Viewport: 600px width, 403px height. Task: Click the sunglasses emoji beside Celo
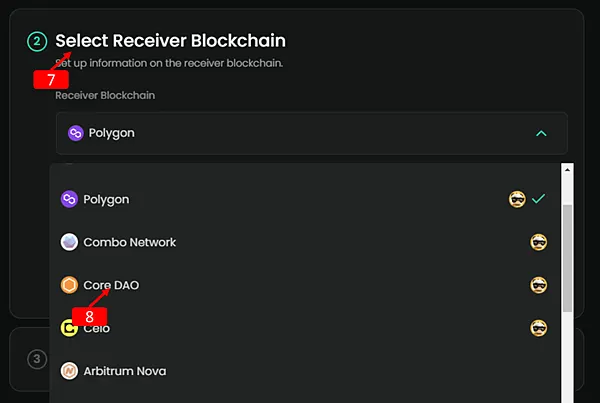538,327
